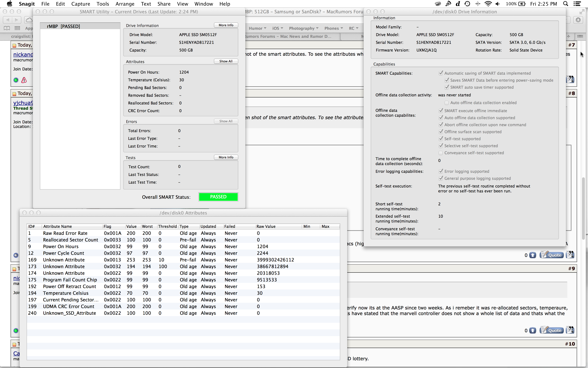The image size is (588, 368).
Task: Click the red warning report icon on post #7
Action: [x=24, y=80]
